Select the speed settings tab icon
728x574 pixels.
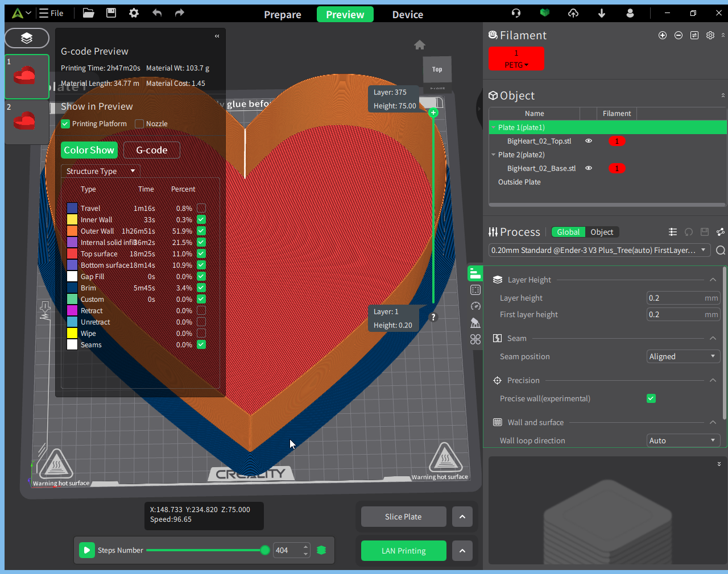[x=475, y=306]
